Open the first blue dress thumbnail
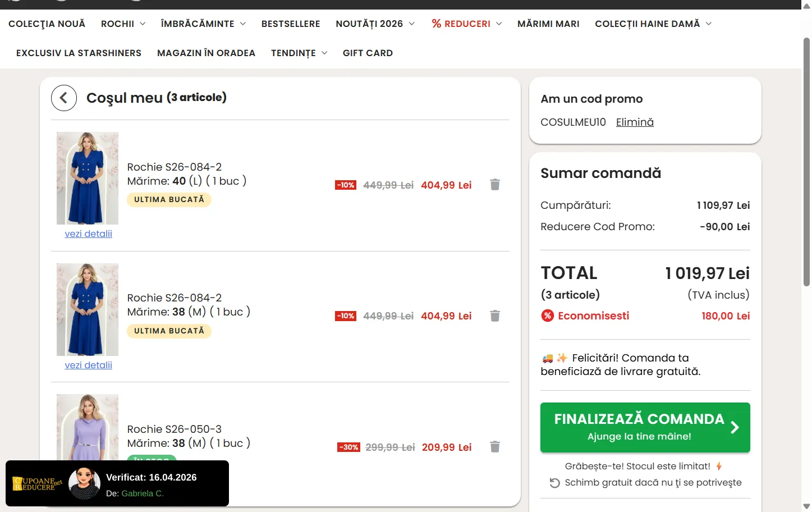Screen dimensions: 812x512 click(88, 178)
